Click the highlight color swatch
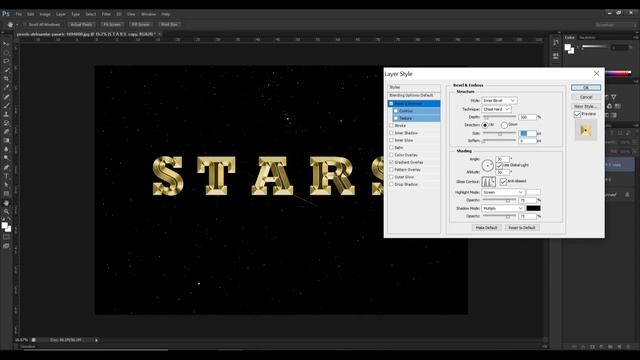This screenshot has width=640, height=360. tap(533, 192)
